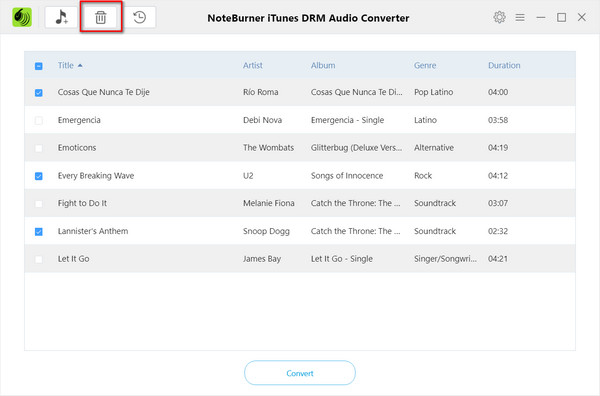The height and width of the screenshot is (396, 600).
Task: Click album Glitterbug (Deluxe Vers...
Action: click(x=356, y=148)
